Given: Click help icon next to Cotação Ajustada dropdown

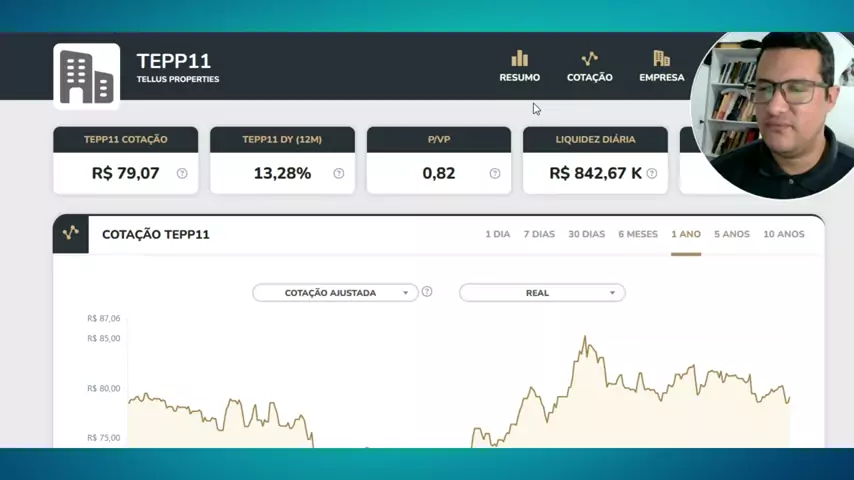Looking at the screenshot, I should tap(427, 292).
